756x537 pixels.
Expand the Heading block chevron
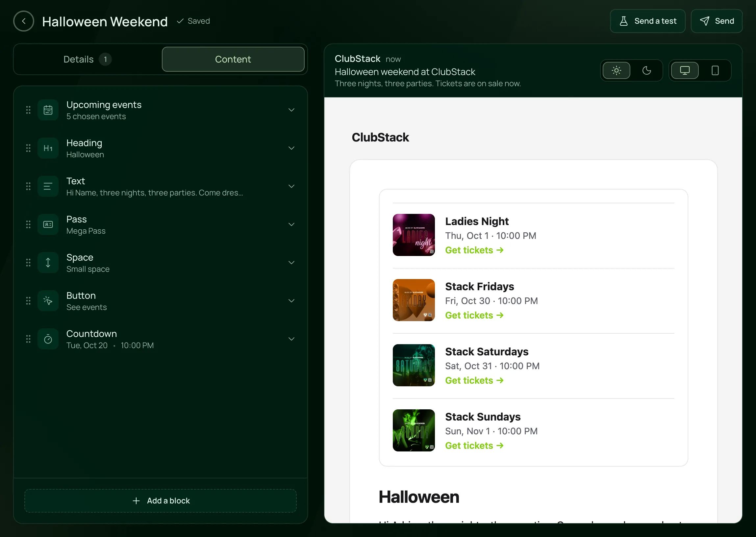pyautogui.click(x=291, y=148)
